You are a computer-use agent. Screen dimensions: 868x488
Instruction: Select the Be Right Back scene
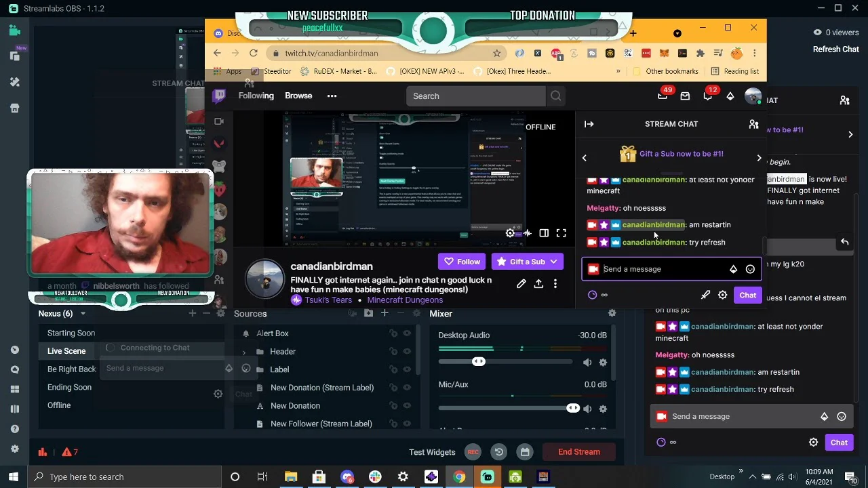71,369
